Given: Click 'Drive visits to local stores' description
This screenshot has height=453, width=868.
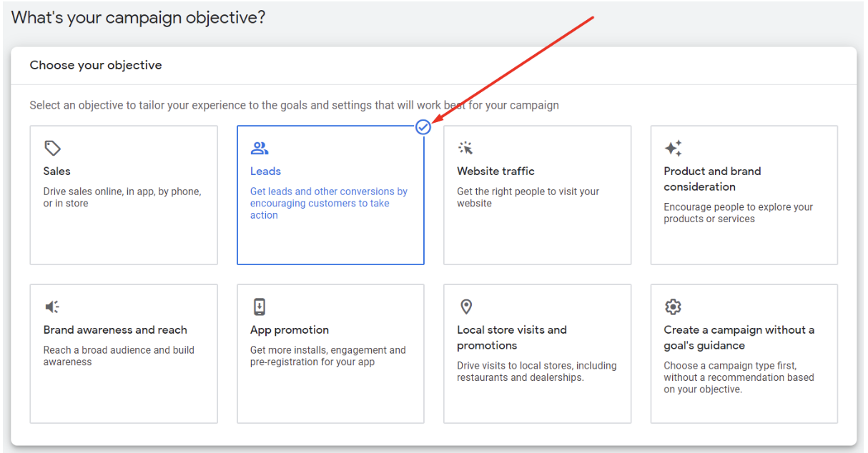Looking at the screenshot, I should click(x=537, y=372).
